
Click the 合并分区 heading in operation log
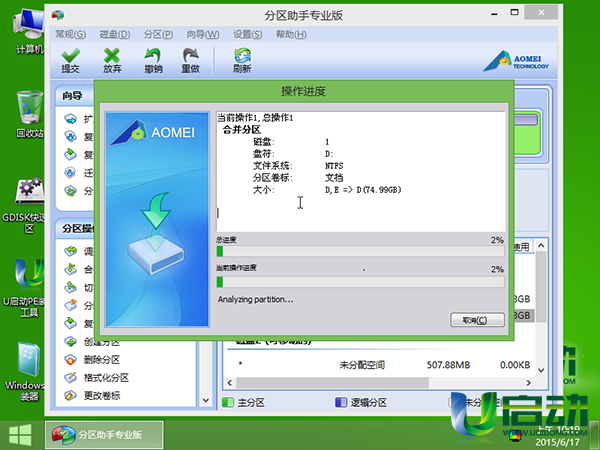241,130
